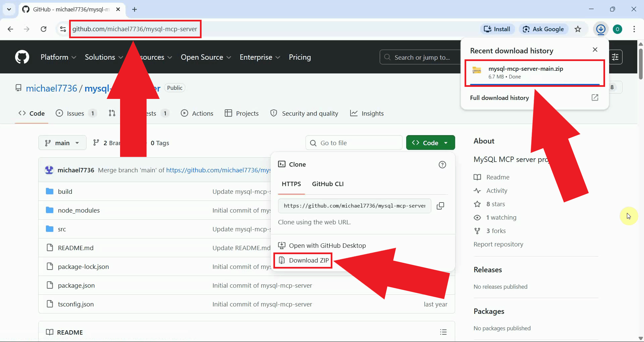Click the page vertical scrollbar
The height and width of the screenshot is (342, 644).
pyautogui.click(x=641, y=64)
